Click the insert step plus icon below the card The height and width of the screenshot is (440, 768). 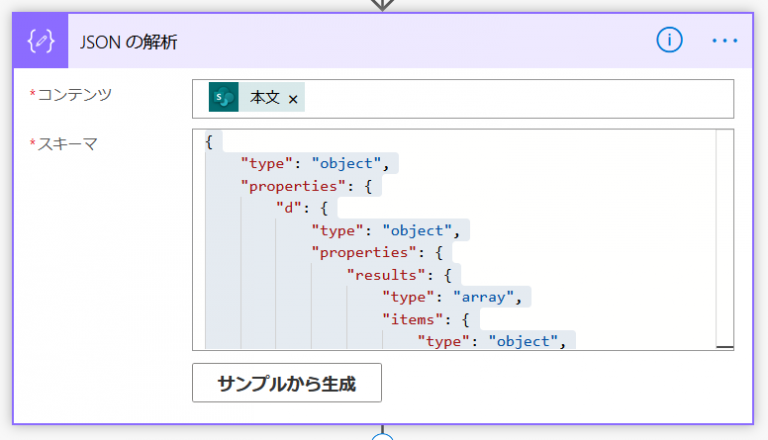click(382, 436)
